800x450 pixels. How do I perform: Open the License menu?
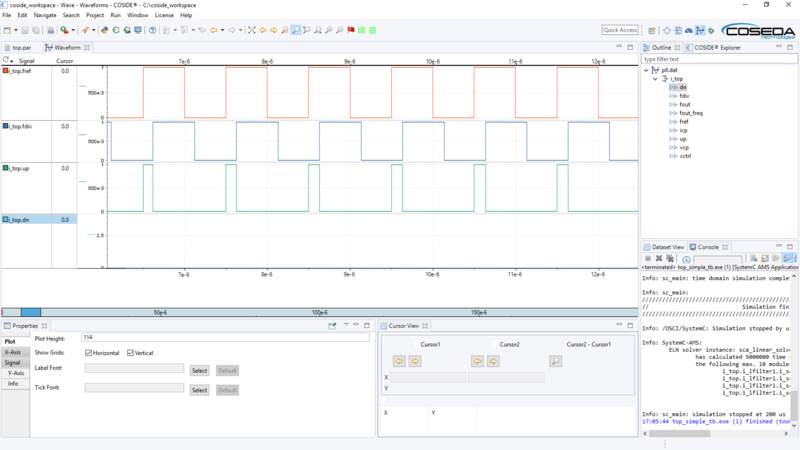[164, 15]
